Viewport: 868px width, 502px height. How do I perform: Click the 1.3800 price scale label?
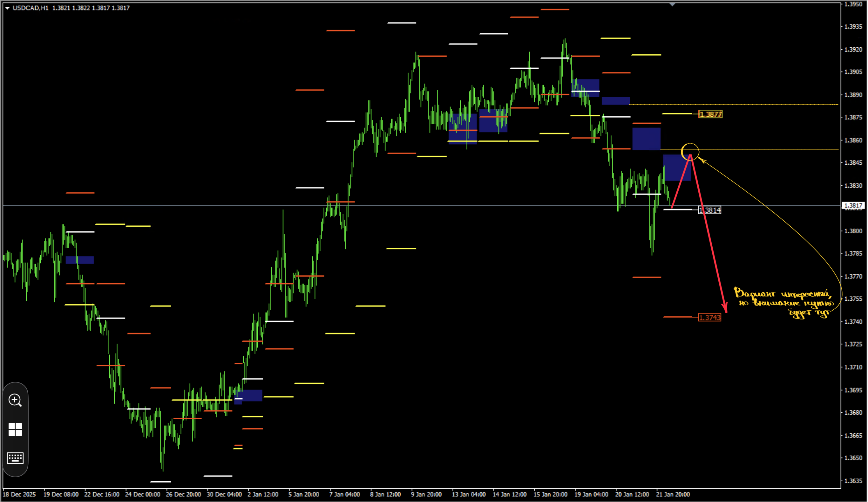[x=853, y=231]
